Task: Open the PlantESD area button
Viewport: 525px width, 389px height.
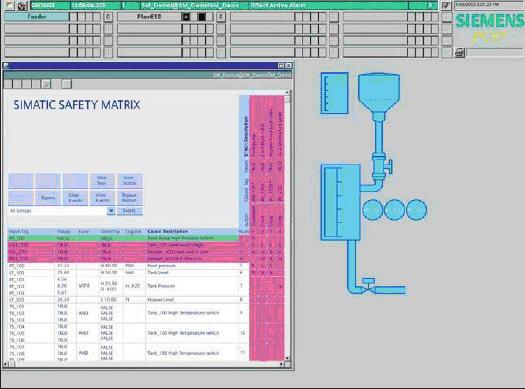Action: pyautogui.click(x=149, y=16)
